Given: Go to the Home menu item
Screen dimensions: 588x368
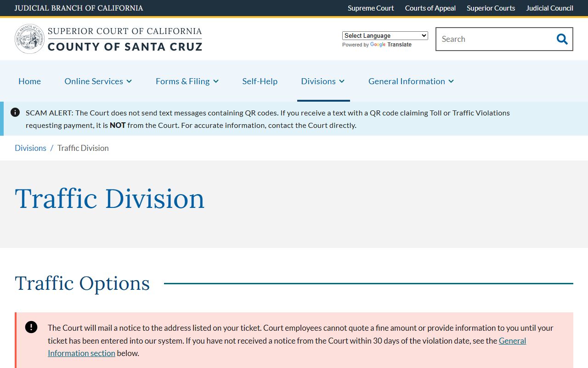Looking at the screenshot, I should click(x=29, y=81).
